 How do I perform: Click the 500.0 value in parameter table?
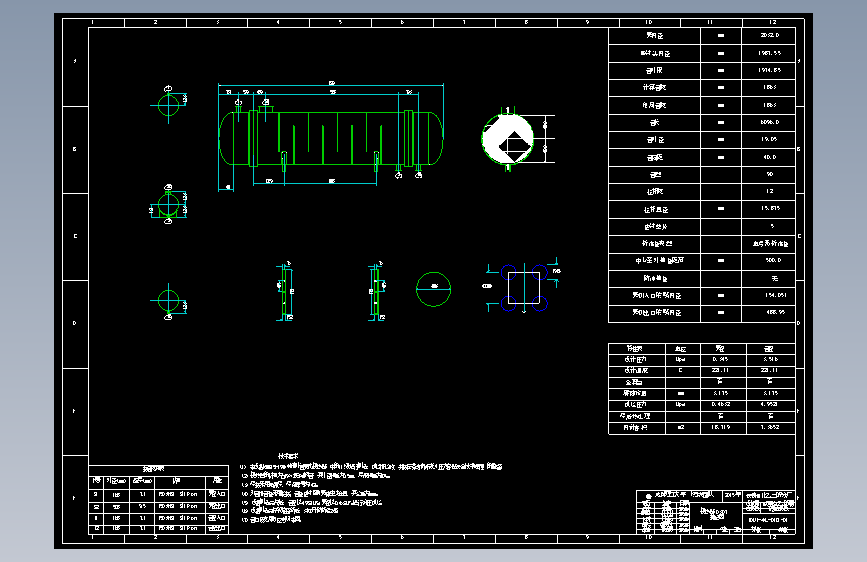tap(772, 260)
